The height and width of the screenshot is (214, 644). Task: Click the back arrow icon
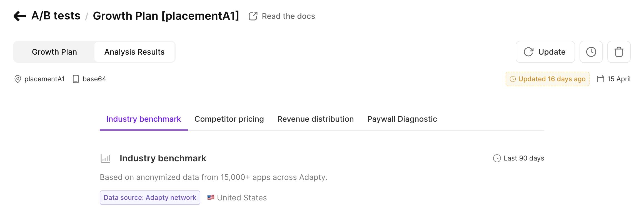(20, 16)
